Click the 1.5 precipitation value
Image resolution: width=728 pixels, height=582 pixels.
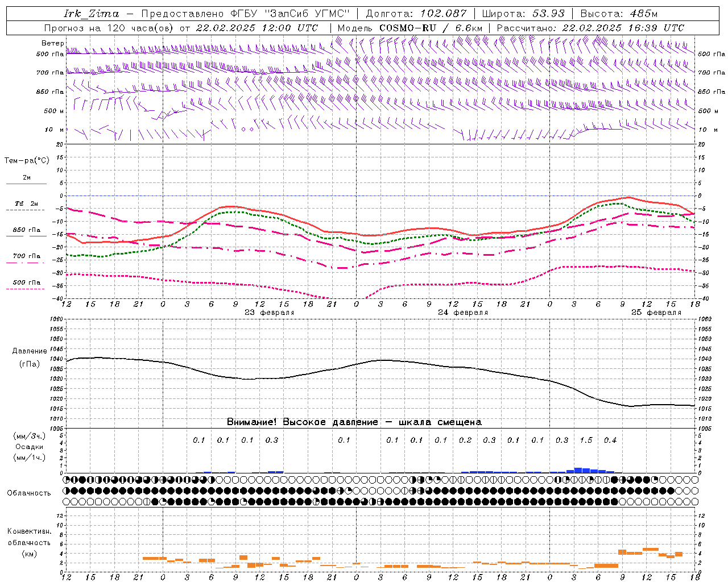click(586, 440)
